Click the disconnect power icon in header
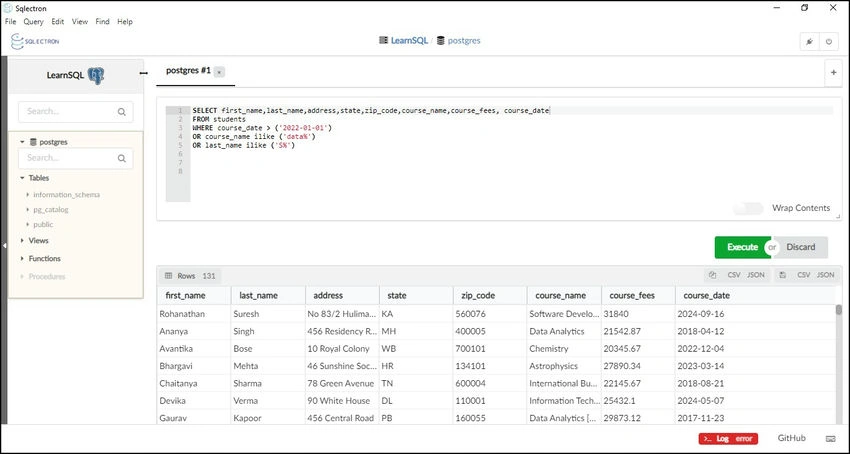Viewport: 850px width, 454px height. (829, 42)
